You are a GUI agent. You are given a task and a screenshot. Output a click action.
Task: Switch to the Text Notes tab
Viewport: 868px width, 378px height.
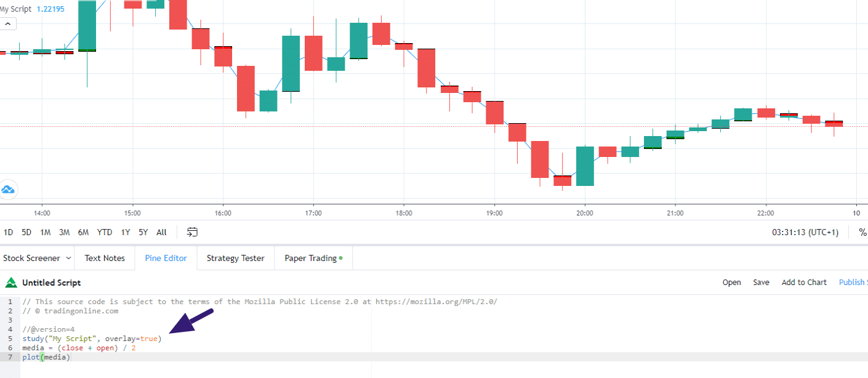pos(105,258)
